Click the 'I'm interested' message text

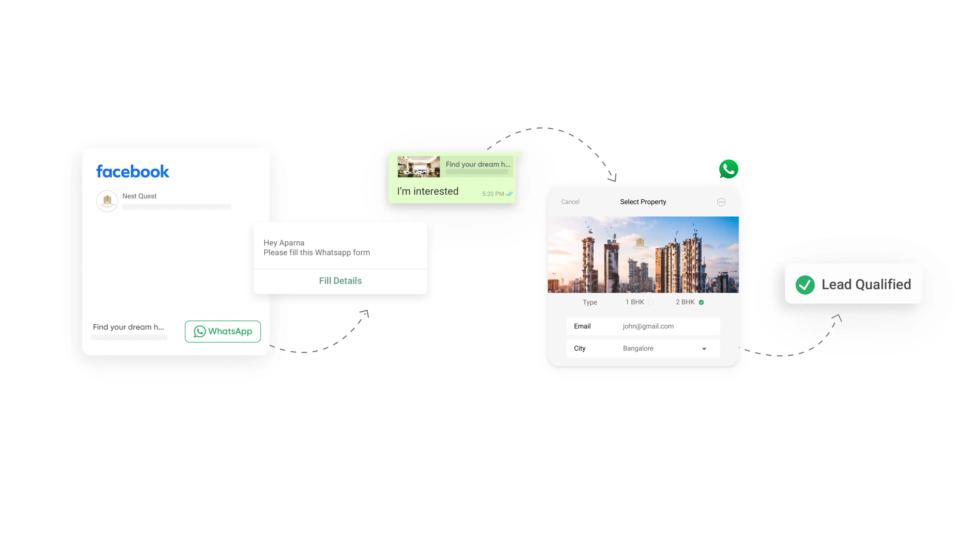click(x=428, y=191)
